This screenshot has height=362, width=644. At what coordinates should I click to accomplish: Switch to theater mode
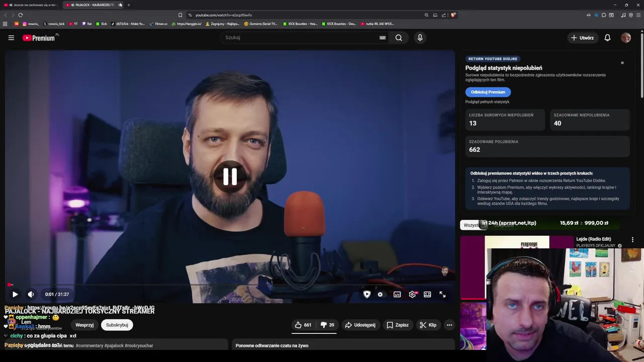point(427,295)
